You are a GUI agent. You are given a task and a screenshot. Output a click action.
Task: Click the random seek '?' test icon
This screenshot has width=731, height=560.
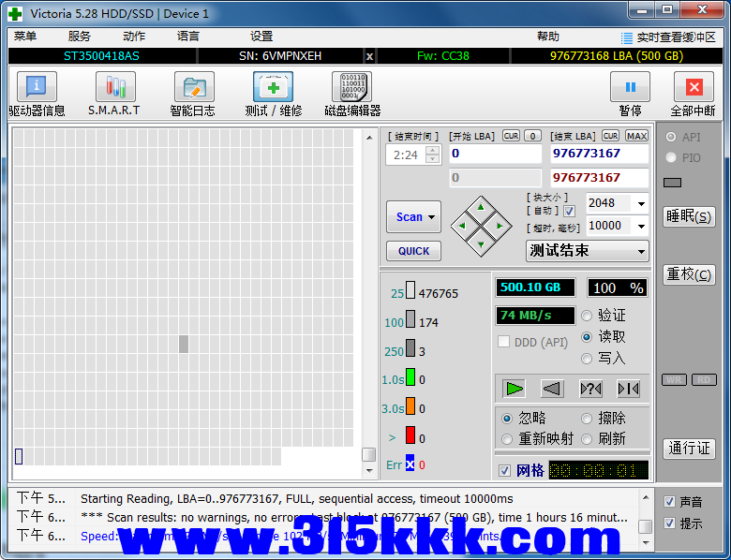pyautogui.click(x=590, y=389)
